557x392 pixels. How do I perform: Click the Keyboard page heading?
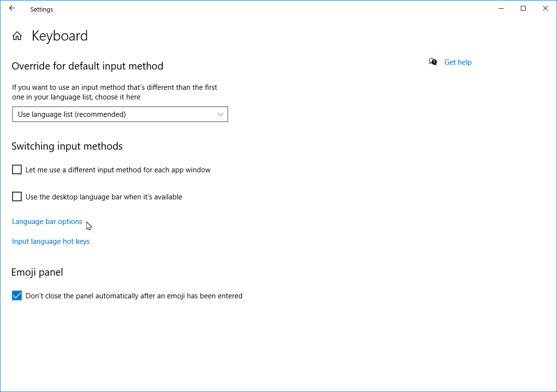[x=60, y=36]
